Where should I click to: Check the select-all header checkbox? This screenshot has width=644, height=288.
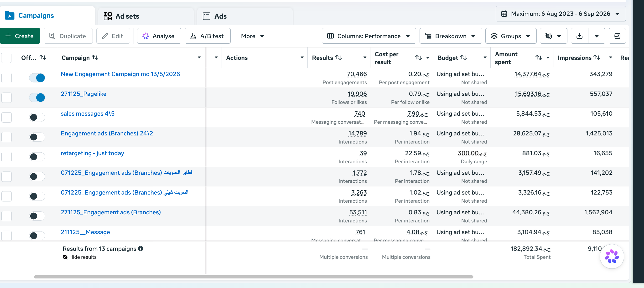tap(6, 58)
